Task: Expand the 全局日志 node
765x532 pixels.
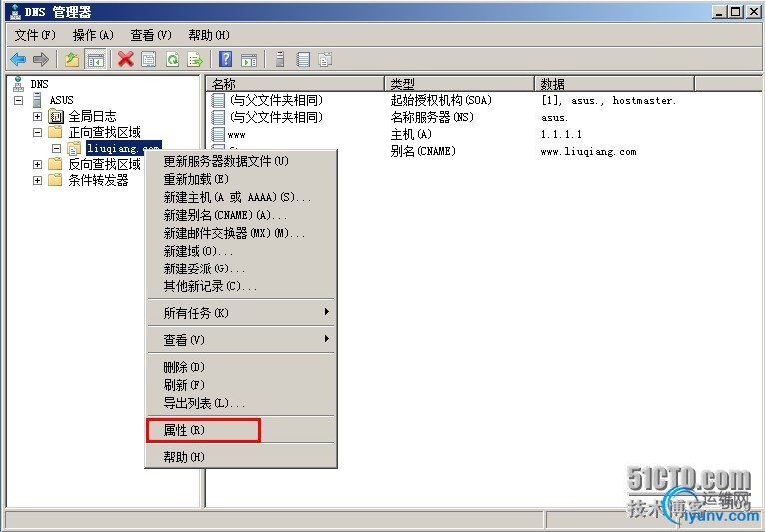Action: (x=38, y=116)
